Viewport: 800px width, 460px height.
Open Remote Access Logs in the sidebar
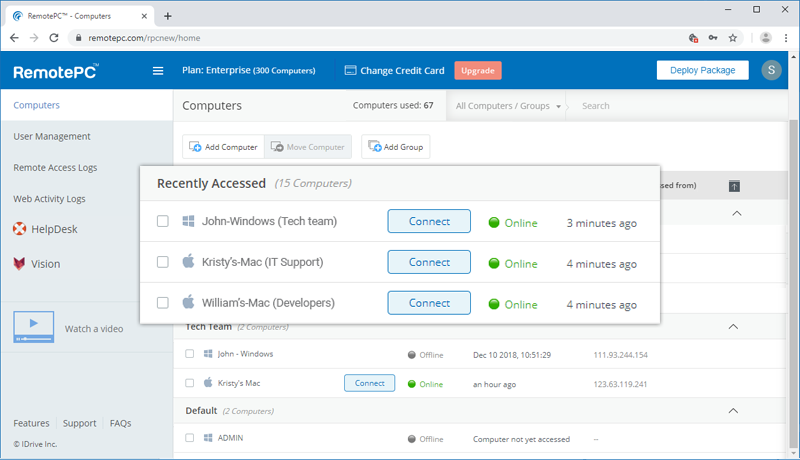coord(55,167)
